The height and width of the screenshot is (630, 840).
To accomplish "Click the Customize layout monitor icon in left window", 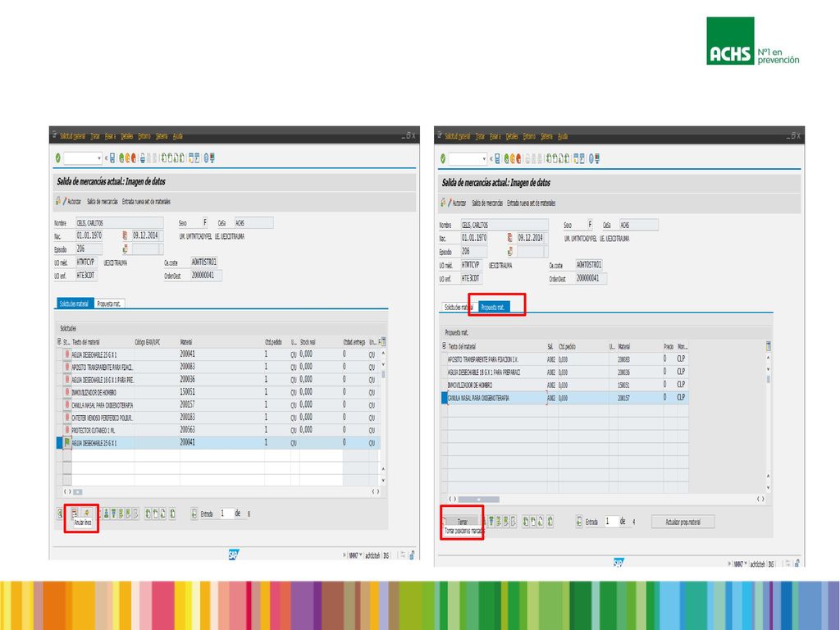I will click(x=212, y=158).
